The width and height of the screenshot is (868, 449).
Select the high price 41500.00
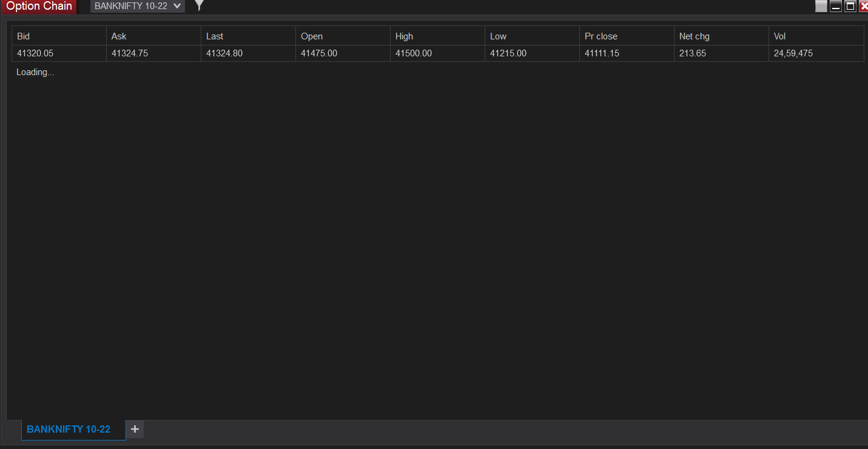414,53
